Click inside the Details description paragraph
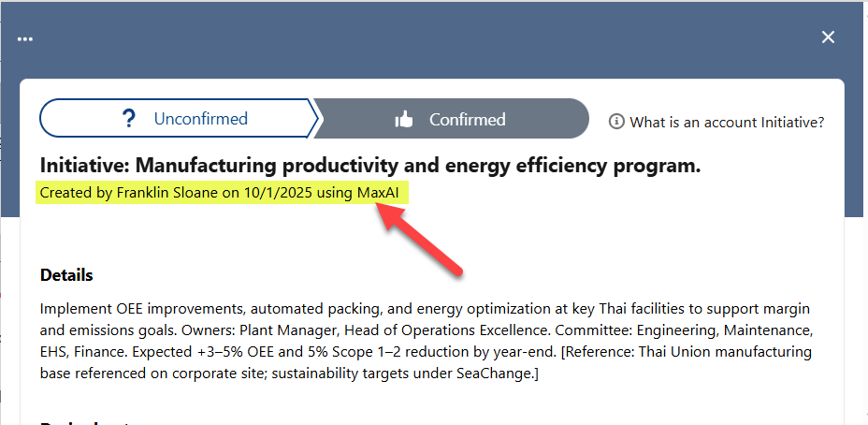The image size is (868, 425). (421, 330)
